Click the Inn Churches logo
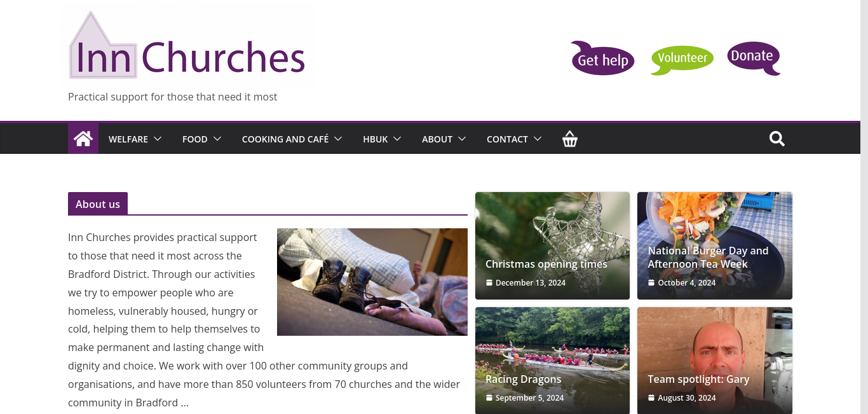Image resolution: width=868 pixels, height=414 pixels. (187, 46)
